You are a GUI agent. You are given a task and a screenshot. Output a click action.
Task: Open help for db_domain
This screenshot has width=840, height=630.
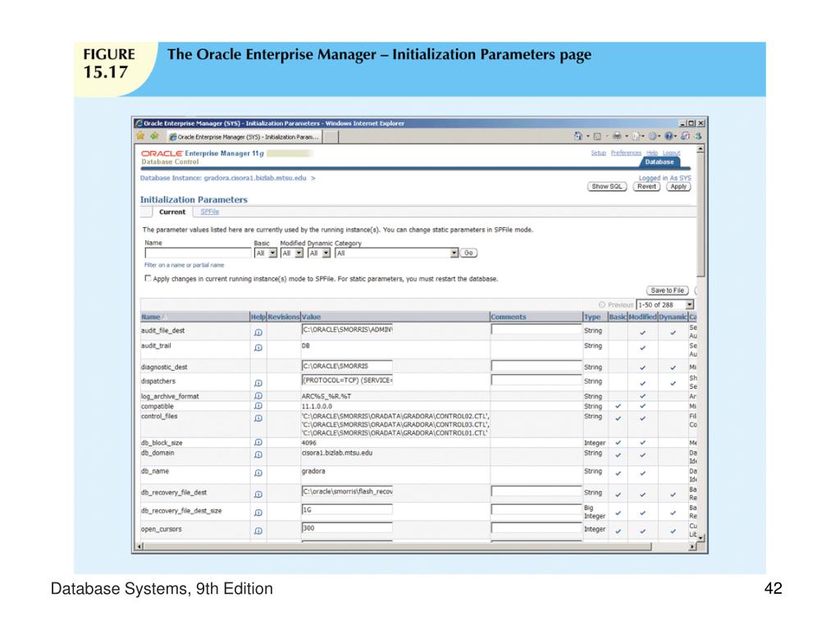tap(258, 454)
